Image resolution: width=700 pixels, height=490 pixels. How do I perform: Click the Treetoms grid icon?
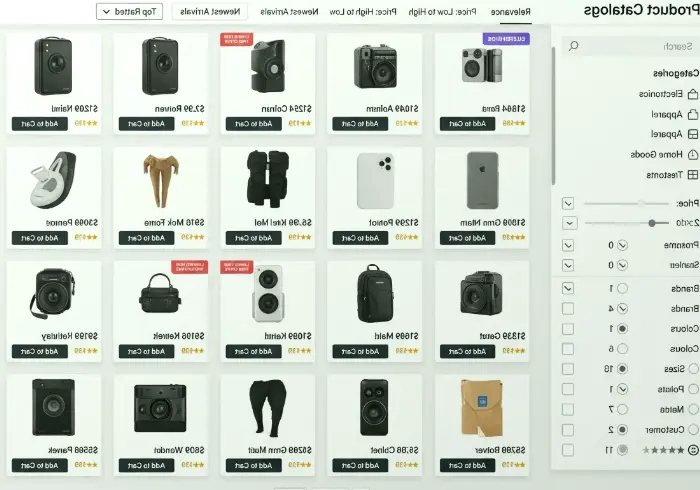click(693, 175)
